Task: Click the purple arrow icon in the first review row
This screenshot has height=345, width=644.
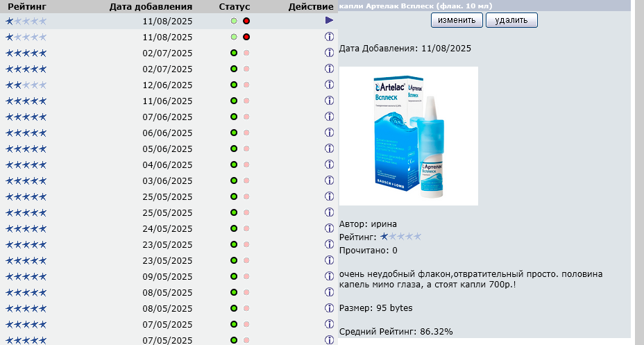Action: 329,21
